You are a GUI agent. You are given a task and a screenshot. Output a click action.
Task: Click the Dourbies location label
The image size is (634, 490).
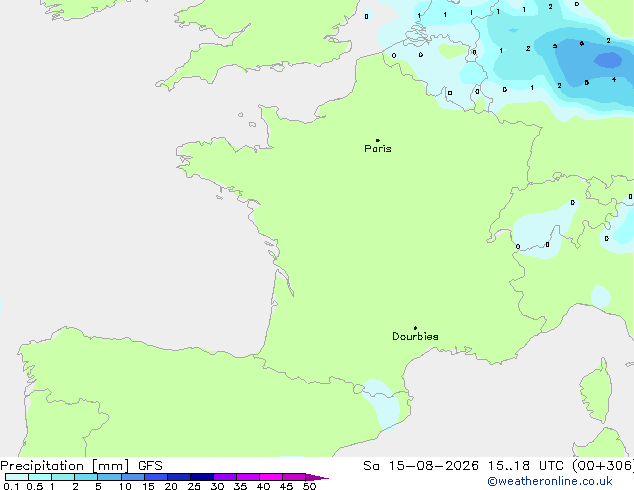pos(415,336)
